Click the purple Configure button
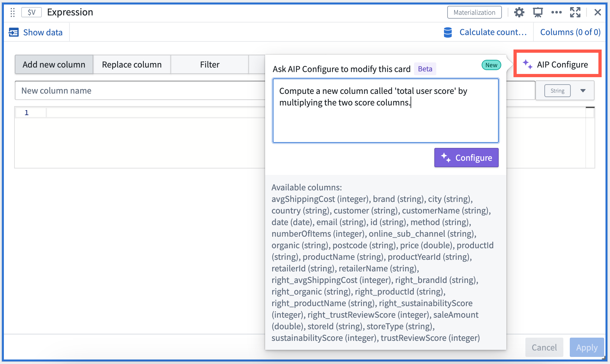610x364 pixels. click(x=466, y=158)
